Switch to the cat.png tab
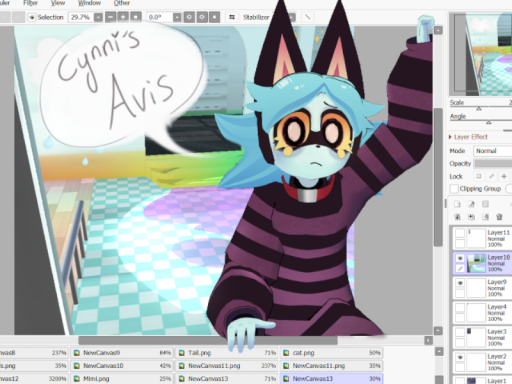 pyautogui.click(x=331, y=353)
